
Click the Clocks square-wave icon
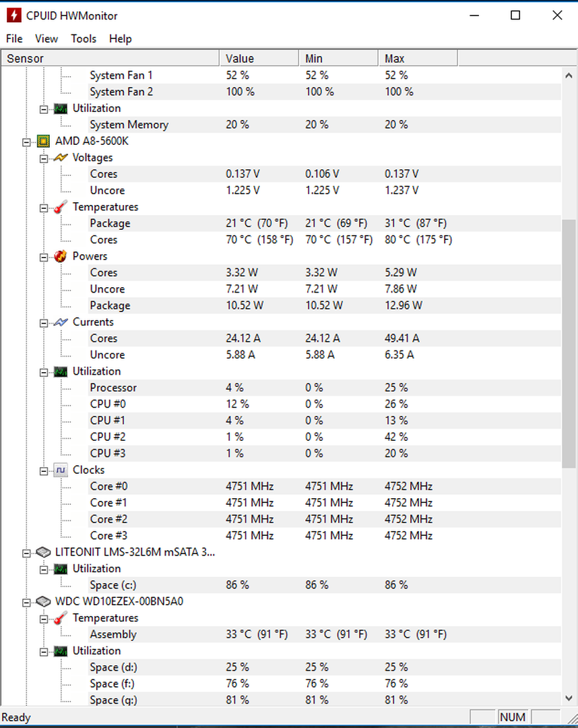point(61,470)
